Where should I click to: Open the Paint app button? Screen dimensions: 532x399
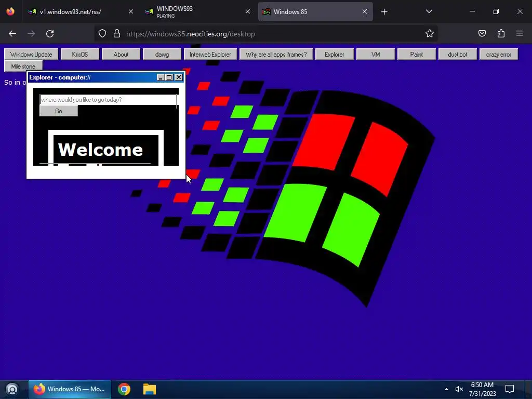tap(416, 54)
